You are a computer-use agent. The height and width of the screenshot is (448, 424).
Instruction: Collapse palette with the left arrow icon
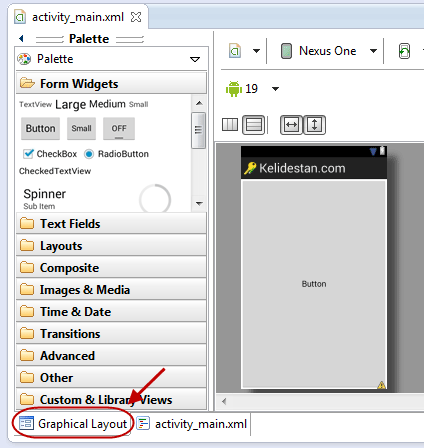pos(21,39)
